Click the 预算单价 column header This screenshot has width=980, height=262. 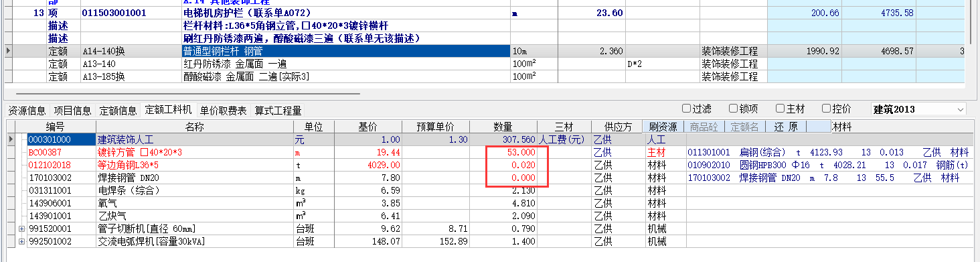tap(436, 127)
